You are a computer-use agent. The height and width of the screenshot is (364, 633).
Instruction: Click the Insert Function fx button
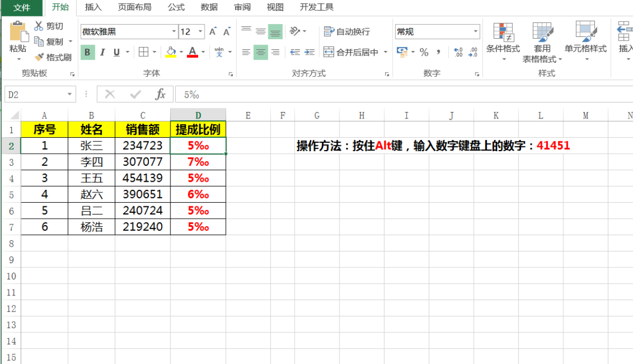tap(160, 94)
